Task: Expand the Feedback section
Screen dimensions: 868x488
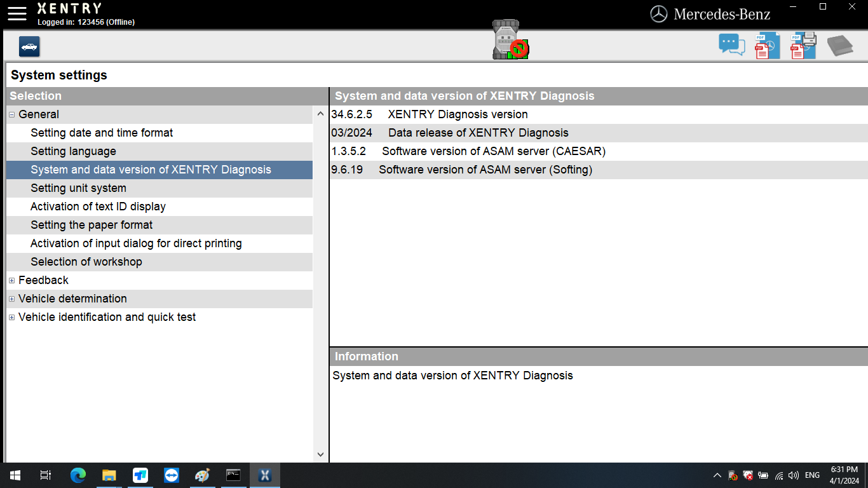Action: point(11,280)
